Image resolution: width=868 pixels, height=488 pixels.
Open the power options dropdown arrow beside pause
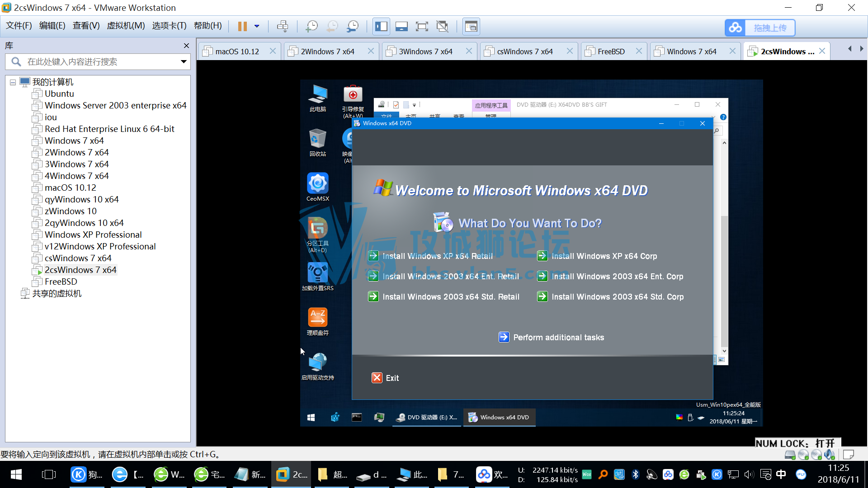coord(257,26)
